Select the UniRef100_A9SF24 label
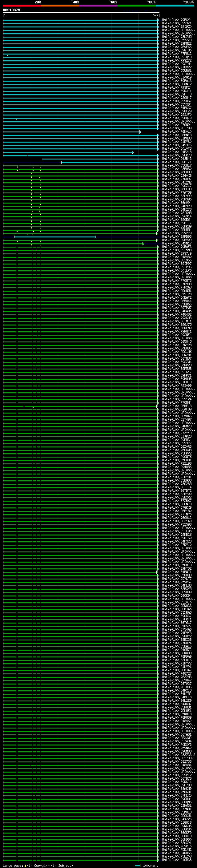This screenshot has width=197, height=868. (x=177, y=87)
